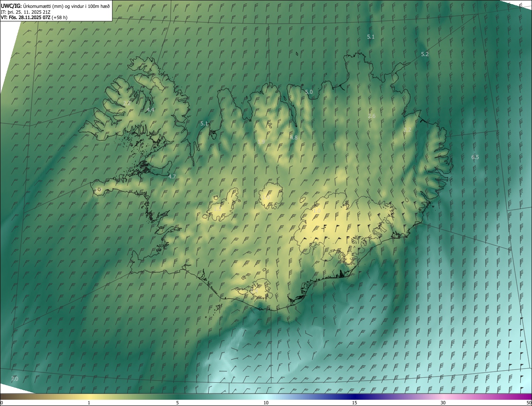Click the 7.0 precipitation value on the map
532x406 pixels.
[15, 379]
